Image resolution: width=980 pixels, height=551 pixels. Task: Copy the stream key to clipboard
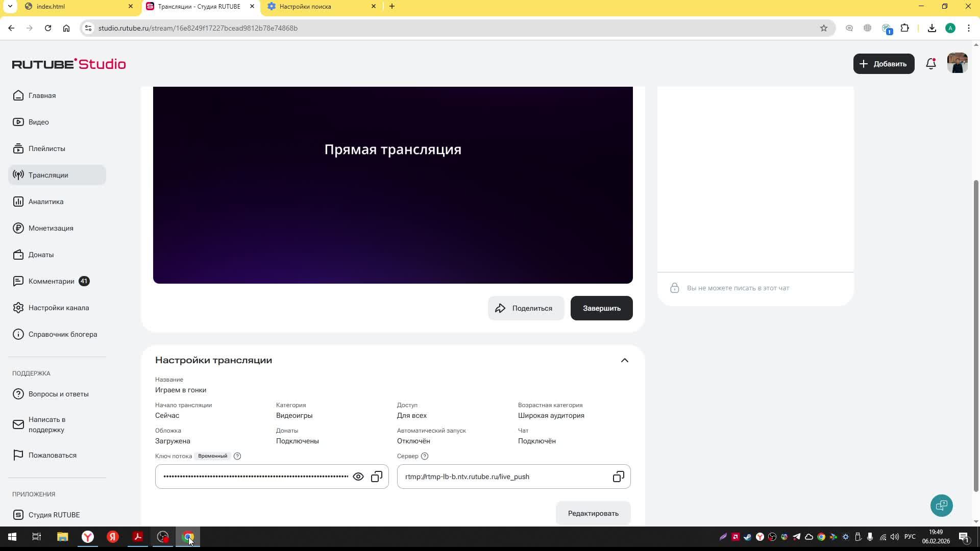(377, 477)
